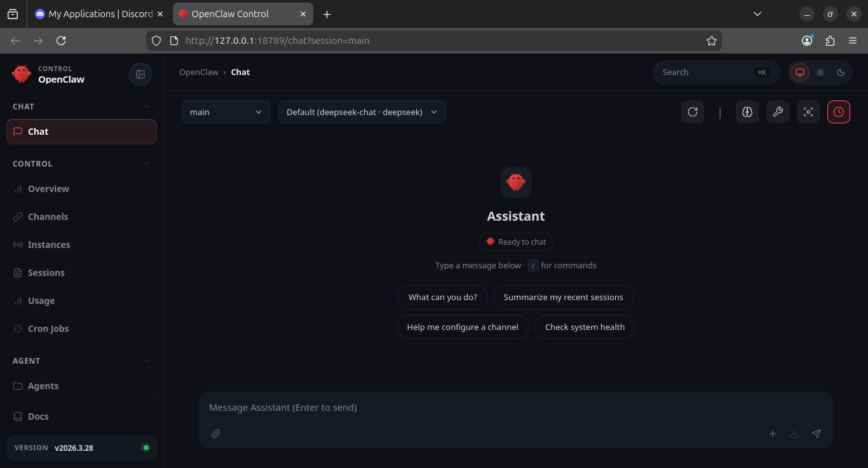Refresh the current chat session

coord(693,112)
